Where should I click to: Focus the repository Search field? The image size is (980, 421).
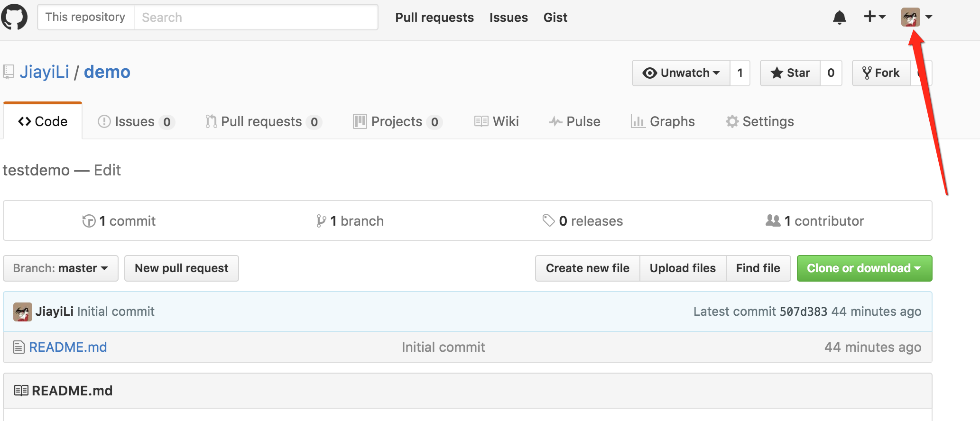[x=256, y=18]
